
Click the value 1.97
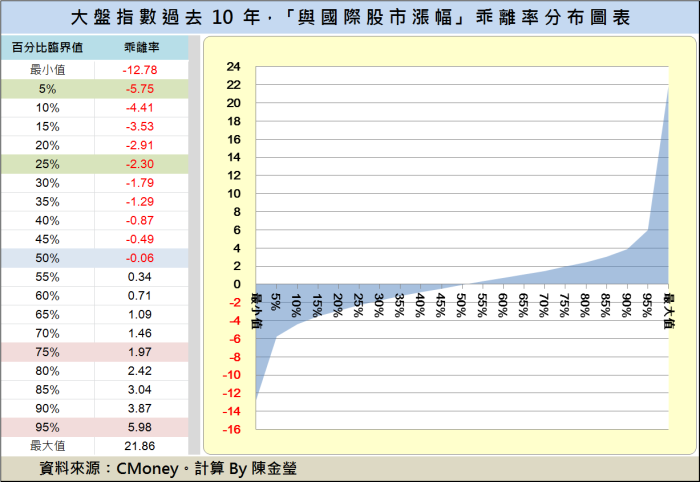pyautogui.click(x=140, y=352)
